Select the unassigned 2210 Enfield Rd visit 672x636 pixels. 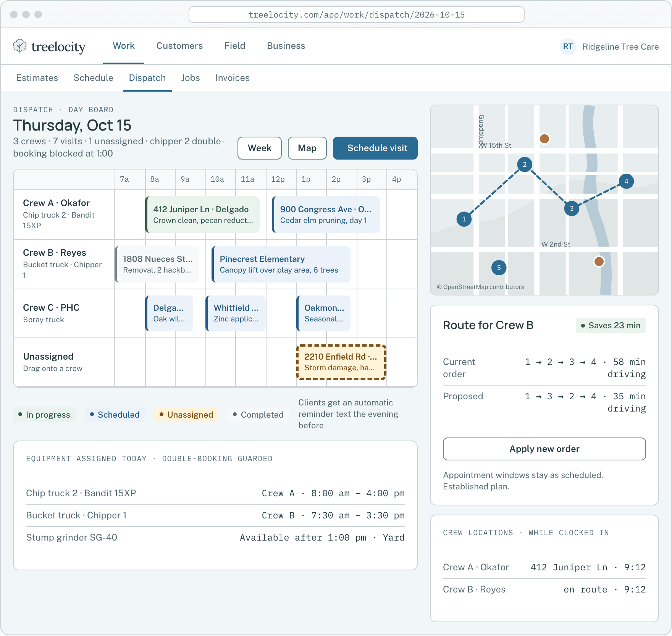pos(341,362)
